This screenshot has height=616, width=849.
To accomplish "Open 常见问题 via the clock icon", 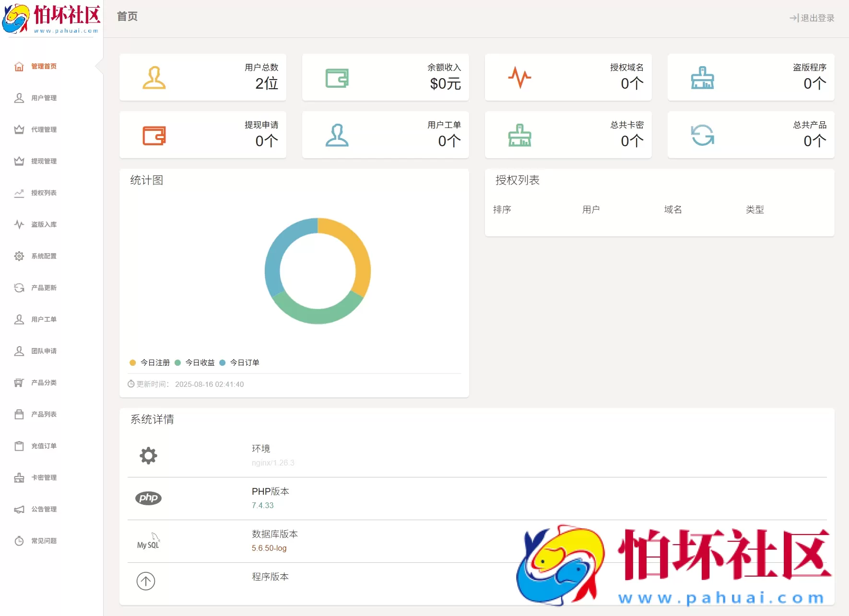I will [x=19, y=541].
